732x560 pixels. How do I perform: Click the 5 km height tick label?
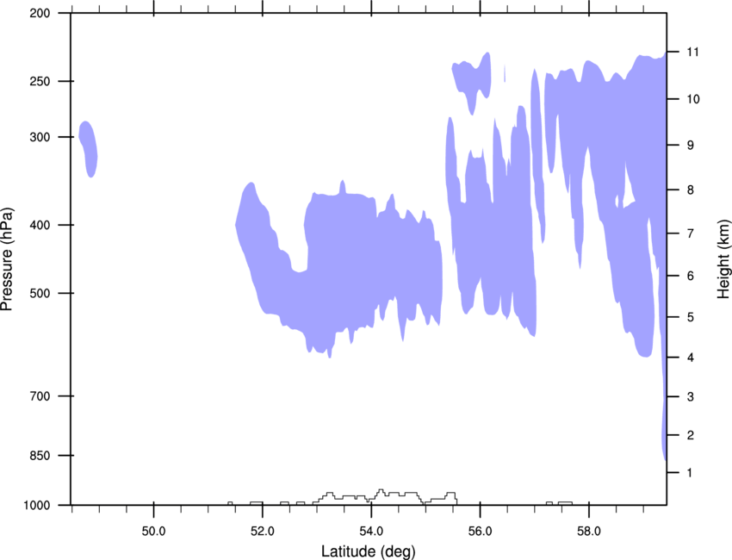pyautogui.click(x=691, y=318)
